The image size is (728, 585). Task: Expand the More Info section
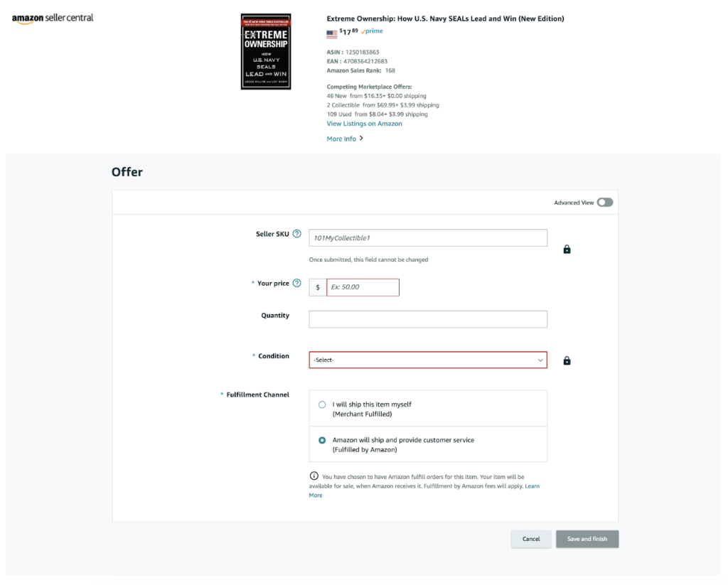pyautogui.click(x=341, y=138)
